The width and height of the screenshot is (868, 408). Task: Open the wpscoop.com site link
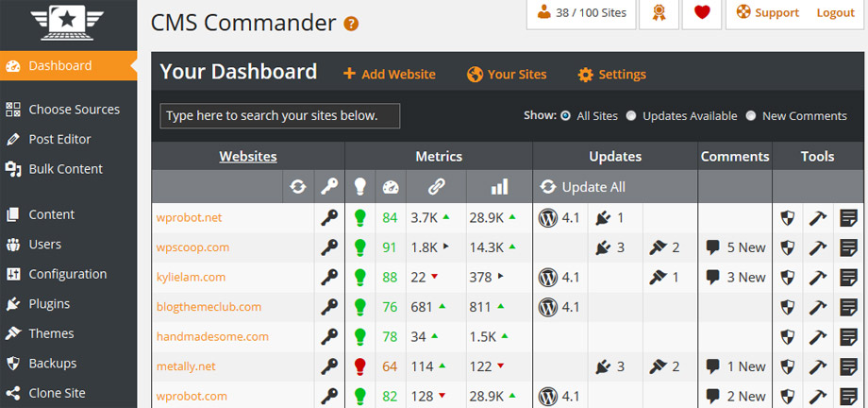click(192, 247)
